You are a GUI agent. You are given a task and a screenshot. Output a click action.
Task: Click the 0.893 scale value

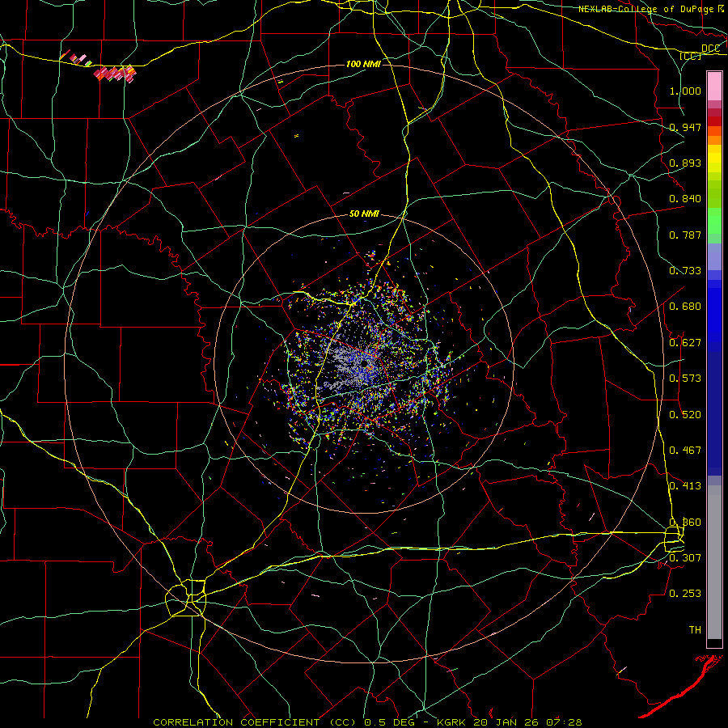tap(685, 163)
